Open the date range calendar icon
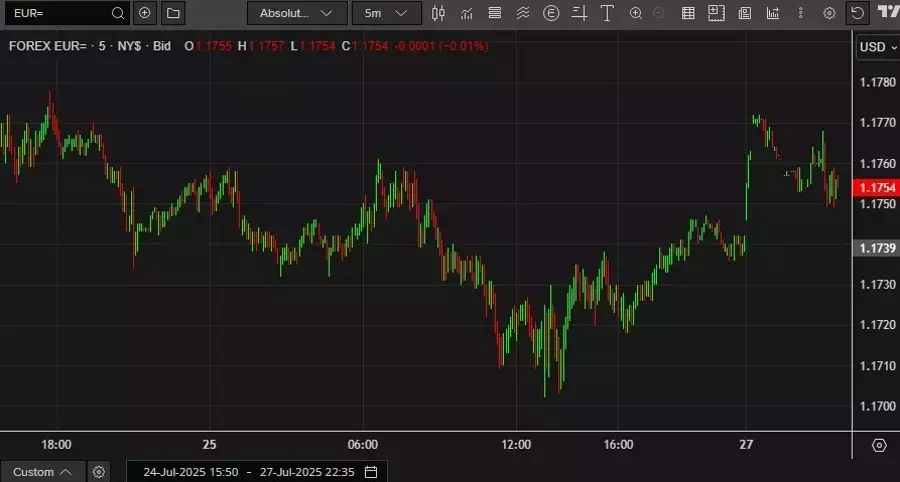This screenshot has height=482, width=900. pyautogui.click(x=371, y=472)
